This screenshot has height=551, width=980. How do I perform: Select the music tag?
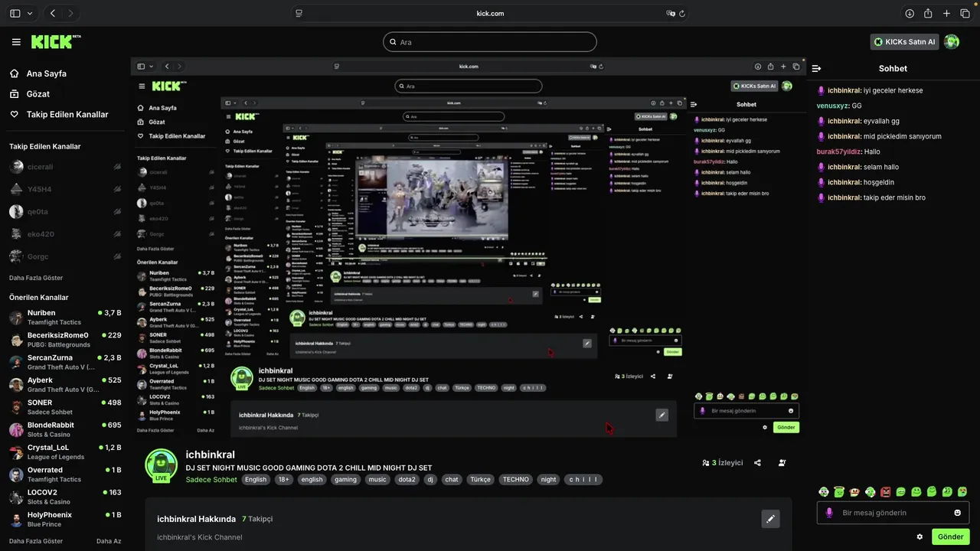click(377, 480)
